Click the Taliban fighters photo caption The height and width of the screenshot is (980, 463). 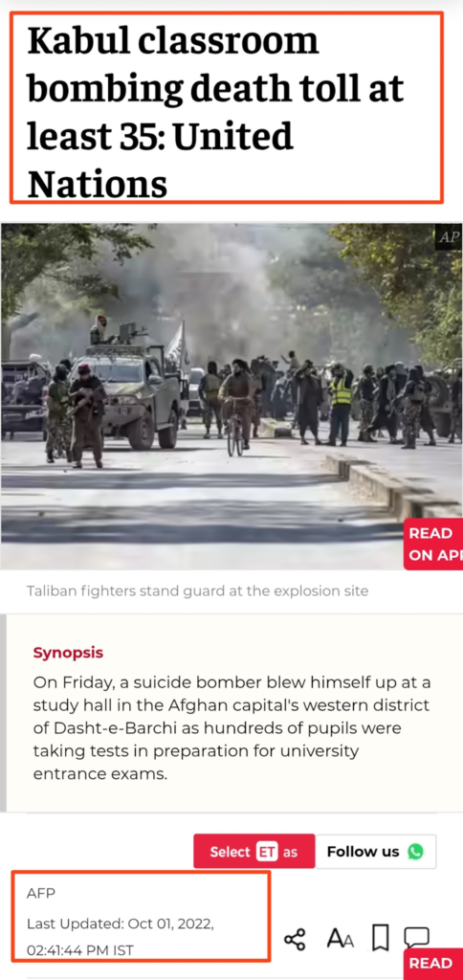(x=197, y=590)
